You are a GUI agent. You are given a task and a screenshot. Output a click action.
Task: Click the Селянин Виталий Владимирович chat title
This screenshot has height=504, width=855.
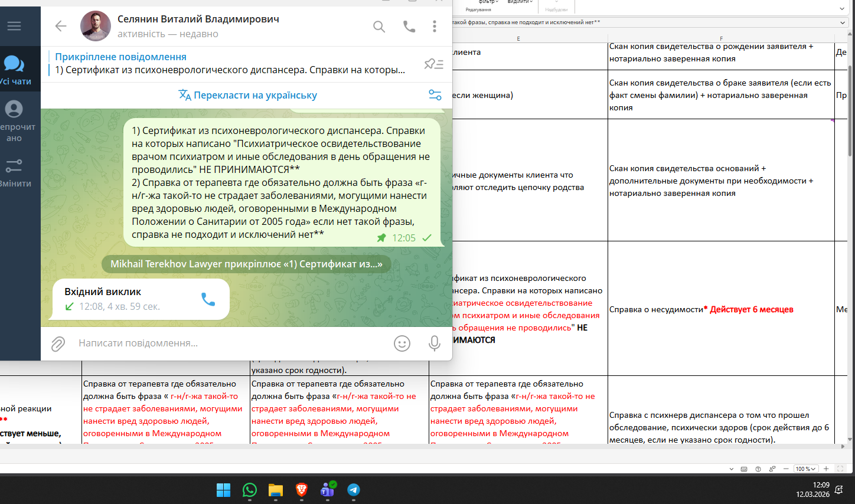198,19
